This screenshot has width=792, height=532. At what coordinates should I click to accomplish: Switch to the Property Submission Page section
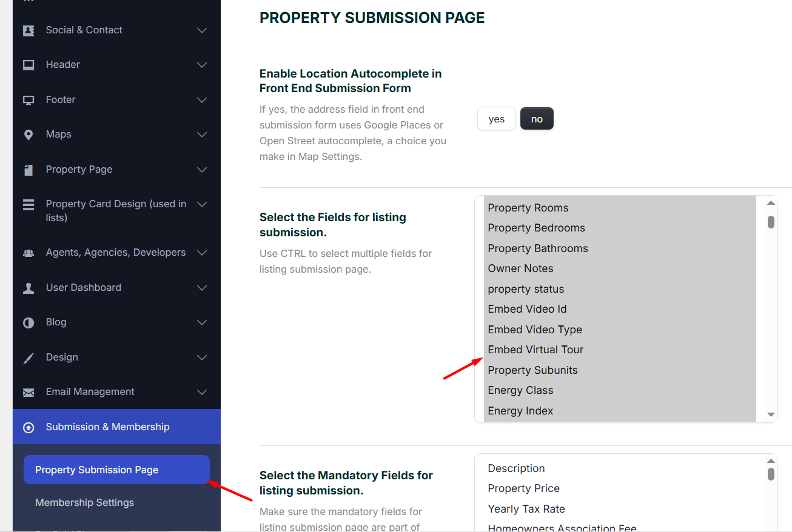click(x=97, y=469)
